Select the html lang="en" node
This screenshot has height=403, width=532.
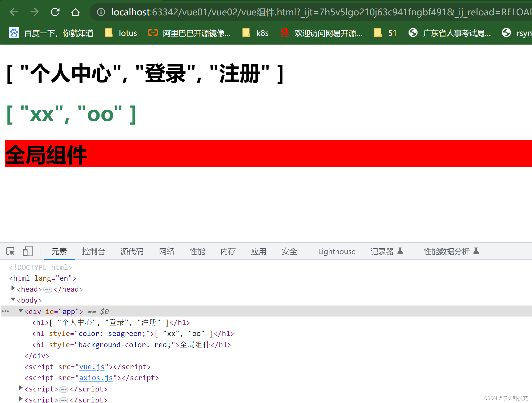[43, 278]
